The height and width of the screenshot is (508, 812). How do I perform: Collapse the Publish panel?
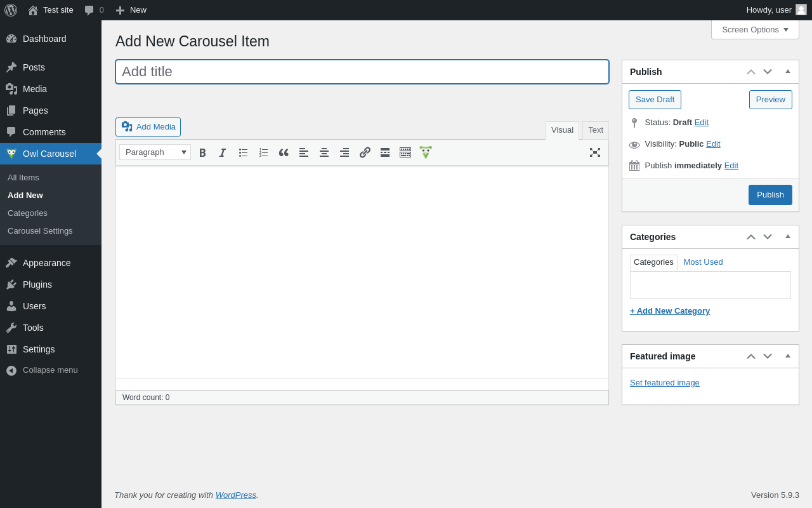788,72
